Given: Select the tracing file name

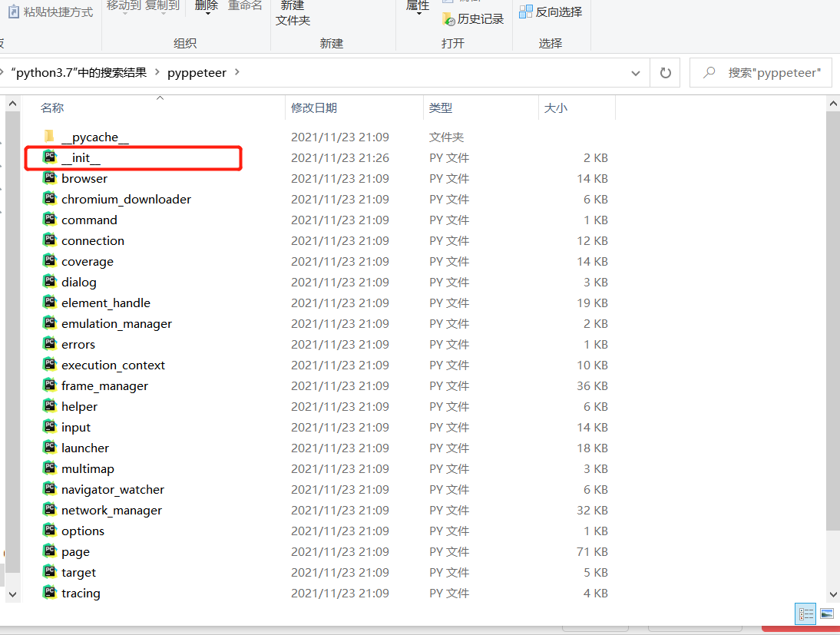Looking at the screenshot, I should click(x=81, y=594).
